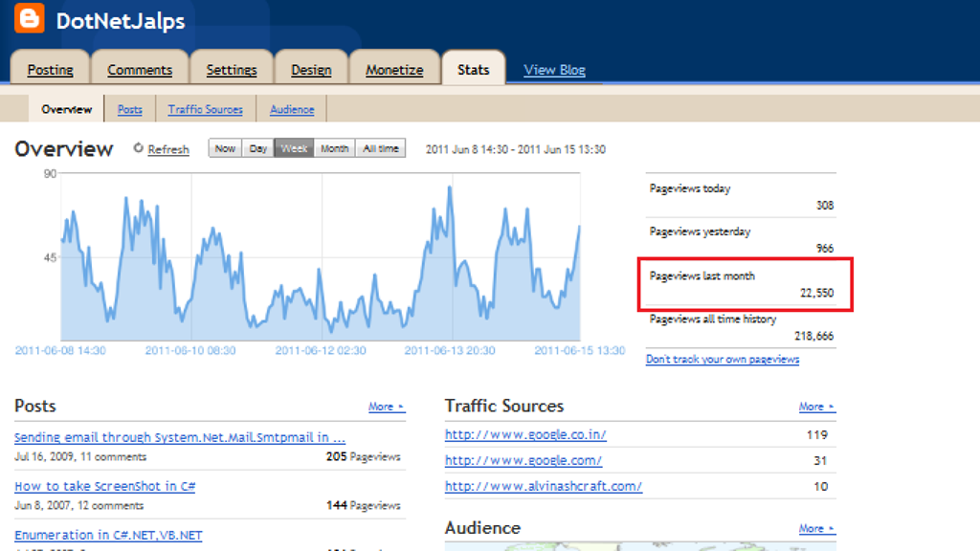Open More link for Traffic Sources
The image size is (980, 551).
pyautogui.click(x=816, y=407)
